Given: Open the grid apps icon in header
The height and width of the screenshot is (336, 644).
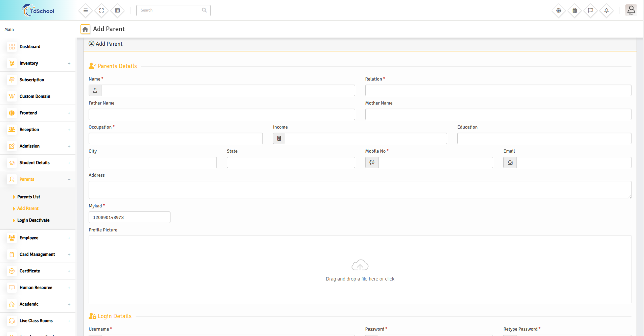Looking at the screenshot, I should pos(117,10).
